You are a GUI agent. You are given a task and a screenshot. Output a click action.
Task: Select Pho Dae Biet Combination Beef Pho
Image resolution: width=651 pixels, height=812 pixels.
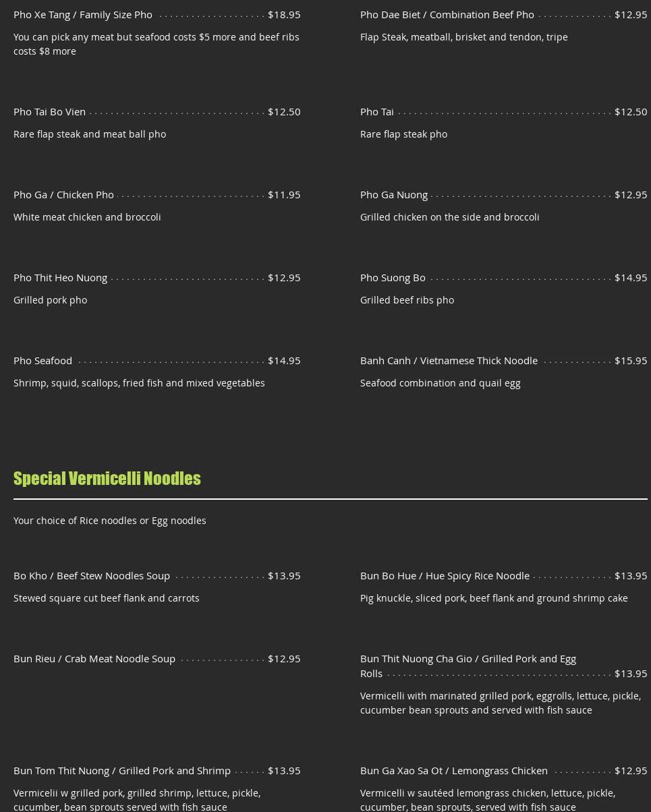[447, 14]
